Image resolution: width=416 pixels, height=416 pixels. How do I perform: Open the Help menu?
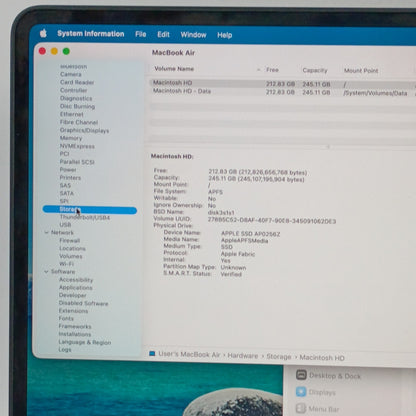click(225, 35)
